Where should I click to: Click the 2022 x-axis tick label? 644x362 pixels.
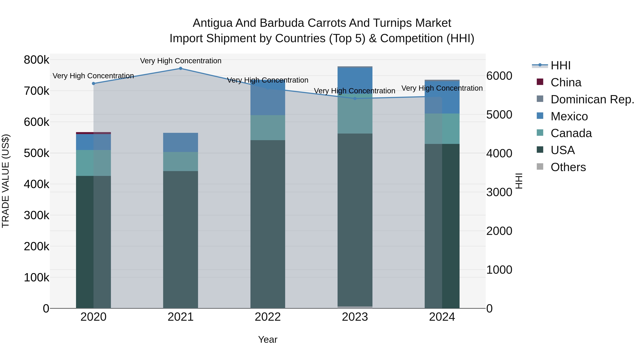click(x=268, y=317)
